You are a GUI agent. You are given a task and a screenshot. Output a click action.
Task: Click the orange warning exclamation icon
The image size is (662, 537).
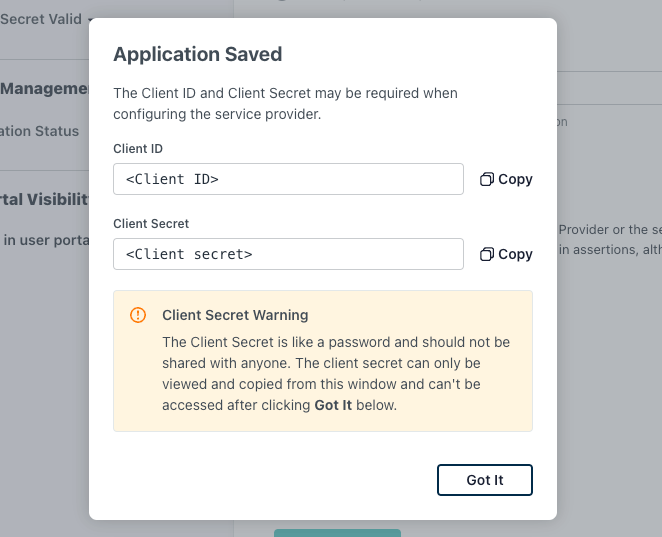139,316
